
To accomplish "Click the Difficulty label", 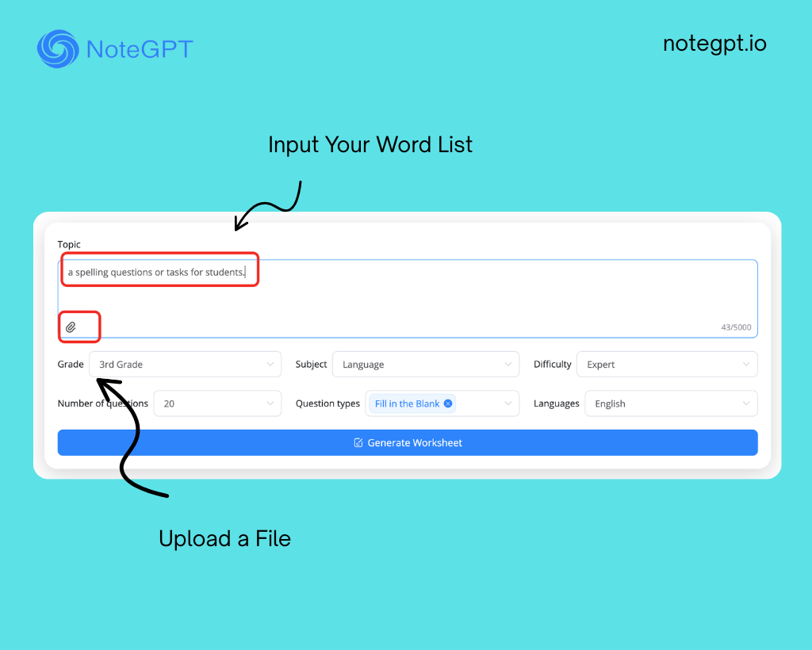I will click(553, 365).
